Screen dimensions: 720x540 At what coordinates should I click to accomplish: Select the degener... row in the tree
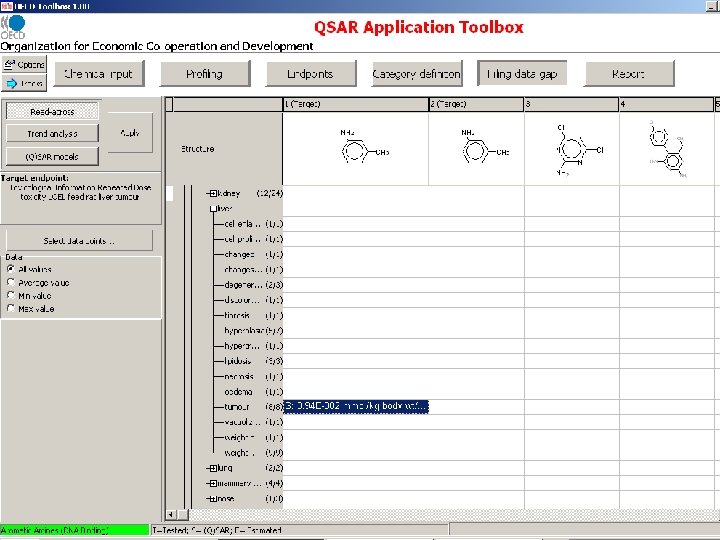point(253,285)
